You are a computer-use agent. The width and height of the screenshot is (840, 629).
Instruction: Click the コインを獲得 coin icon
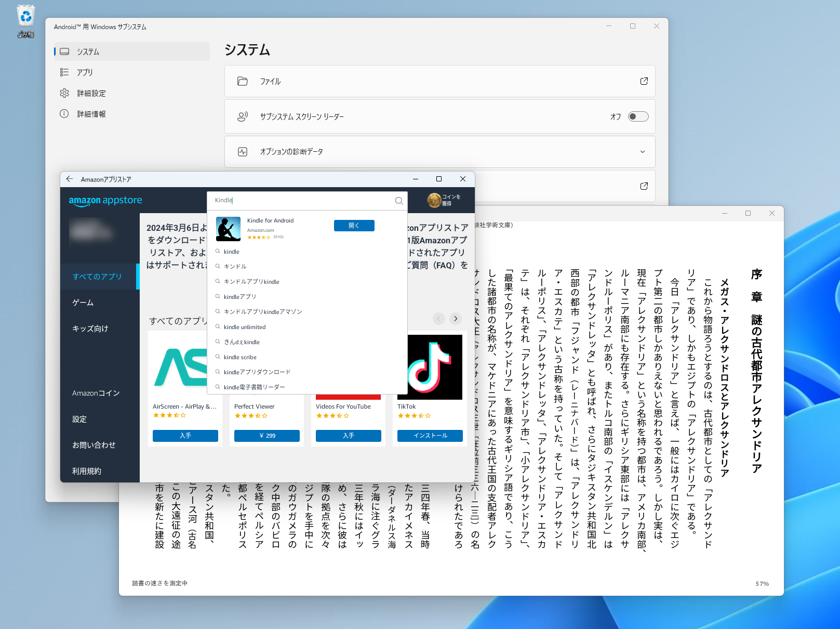(433, 200)
